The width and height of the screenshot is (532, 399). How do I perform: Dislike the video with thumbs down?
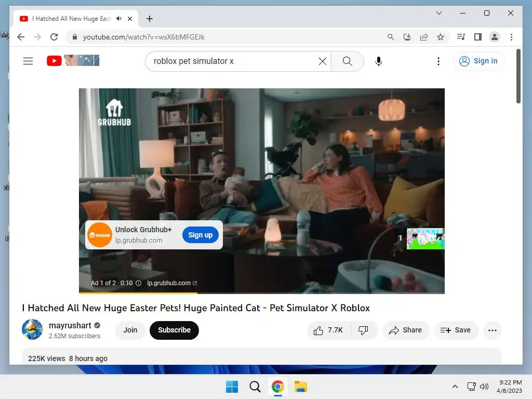click(363, 330)
